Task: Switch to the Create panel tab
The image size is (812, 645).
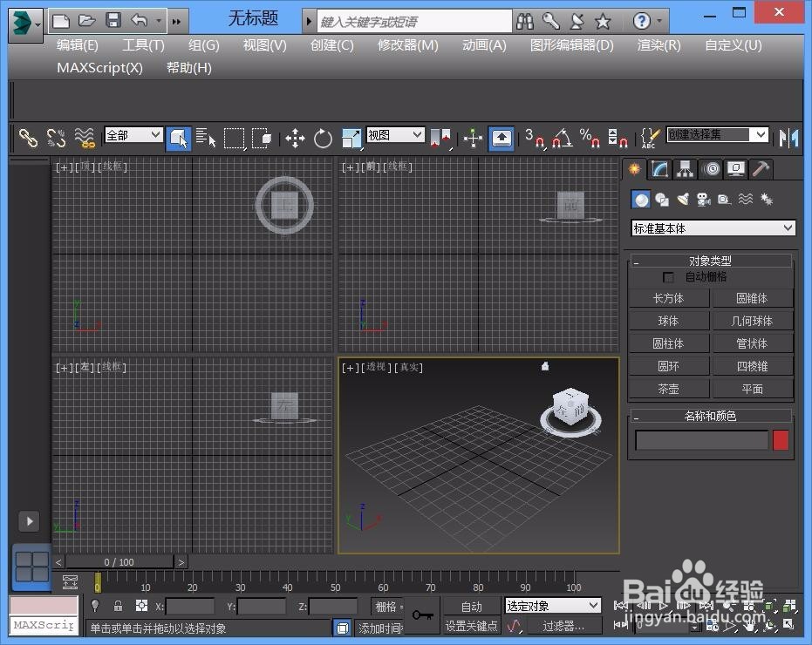Action: pos(634,169)
